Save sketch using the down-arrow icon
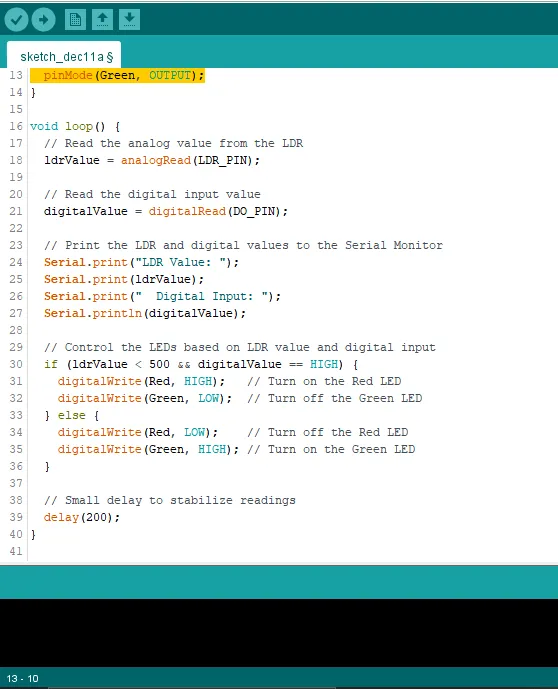Image resolution: width=558 pixels, height=689 pixels. point(130,19)
